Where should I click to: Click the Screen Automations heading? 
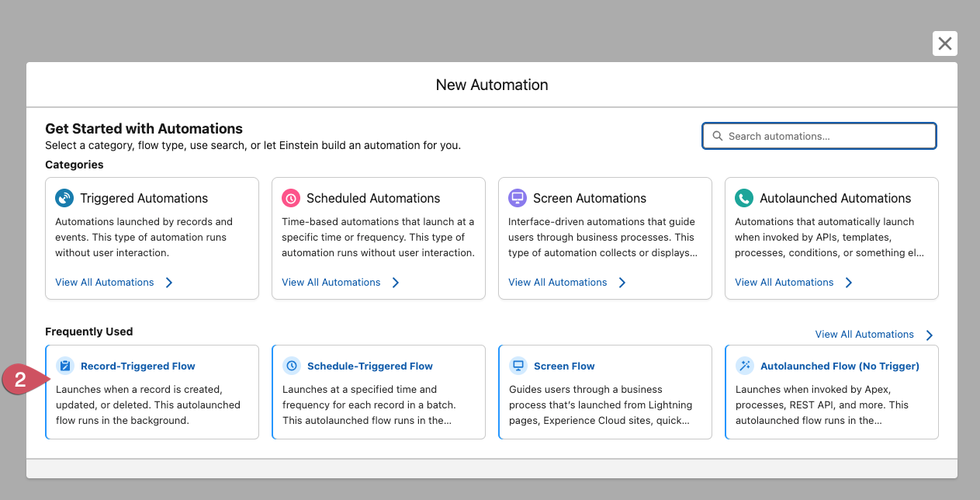point(590,199)
